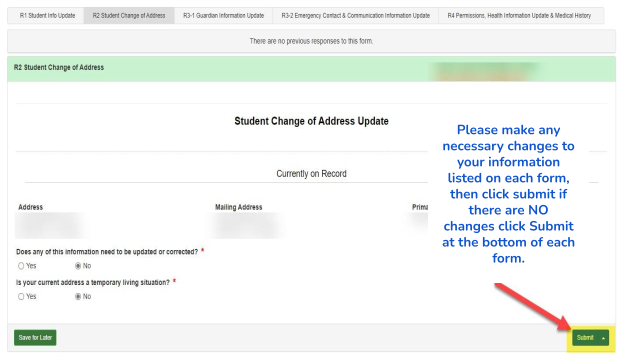
Task: Switch to R3-1 Guardian Information Update tab
Action: (223, 16)
